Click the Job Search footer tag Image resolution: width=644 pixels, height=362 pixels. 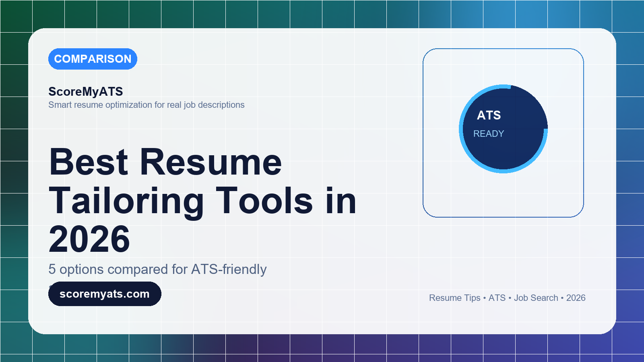536,298
